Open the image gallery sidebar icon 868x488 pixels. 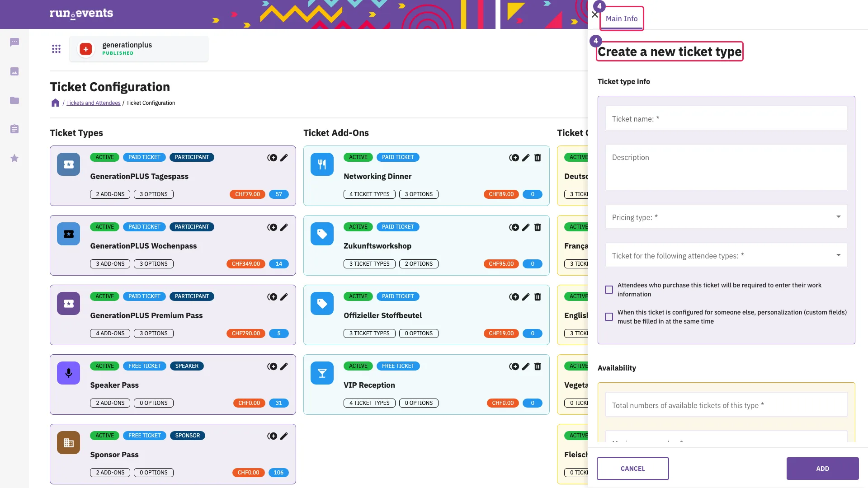tap(14, 71)
